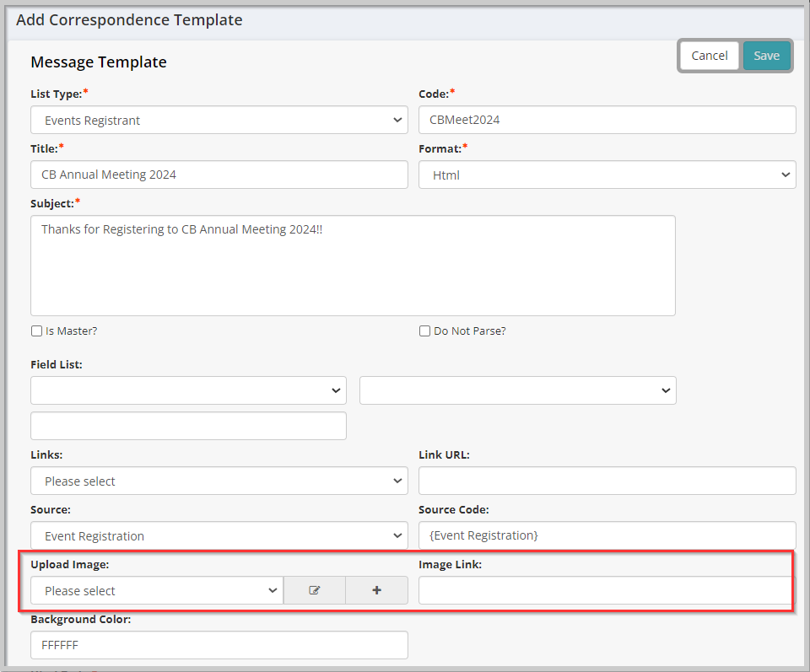Focus the Link URL input field
The height and width of the screenshot is (672, 810).
click(607, 481)
